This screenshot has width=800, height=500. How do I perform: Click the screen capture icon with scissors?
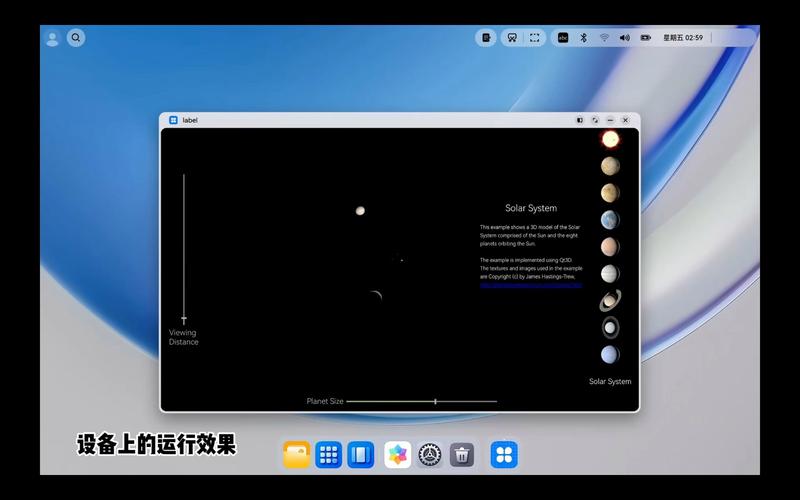(x=512, y=38)
